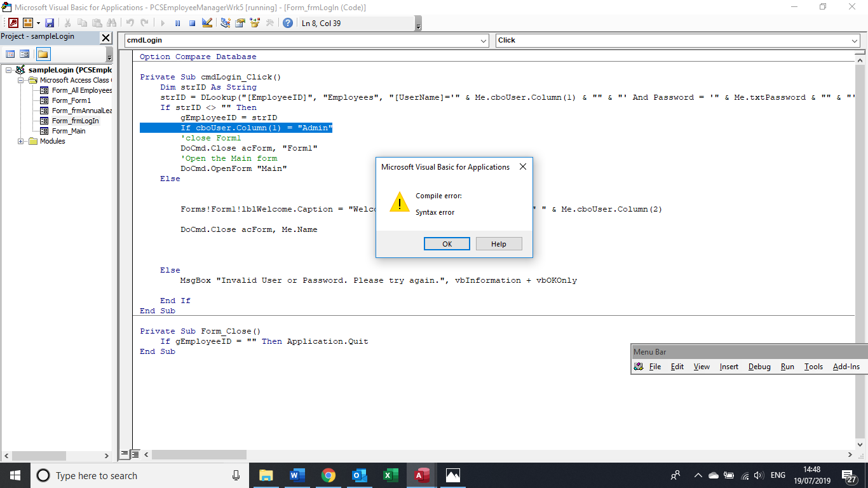868x488 pixels.
Task: Click Help in the Compile error dialog
Action: (499, 244)
